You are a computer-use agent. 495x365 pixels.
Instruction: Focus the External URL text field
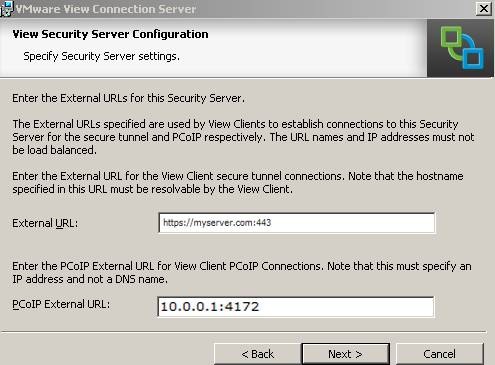tap(297, 223)
